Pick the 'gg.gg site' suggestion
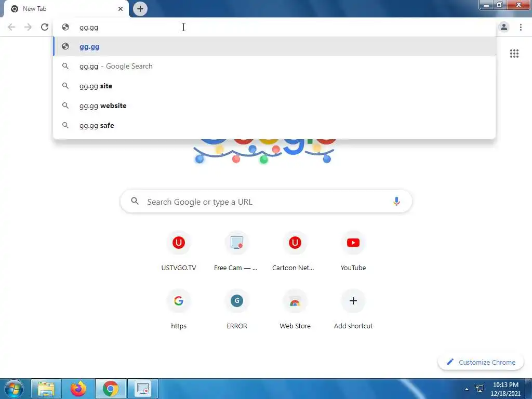Image resolution: width=532 pixels, height=399 pixels. click(274, 86)
